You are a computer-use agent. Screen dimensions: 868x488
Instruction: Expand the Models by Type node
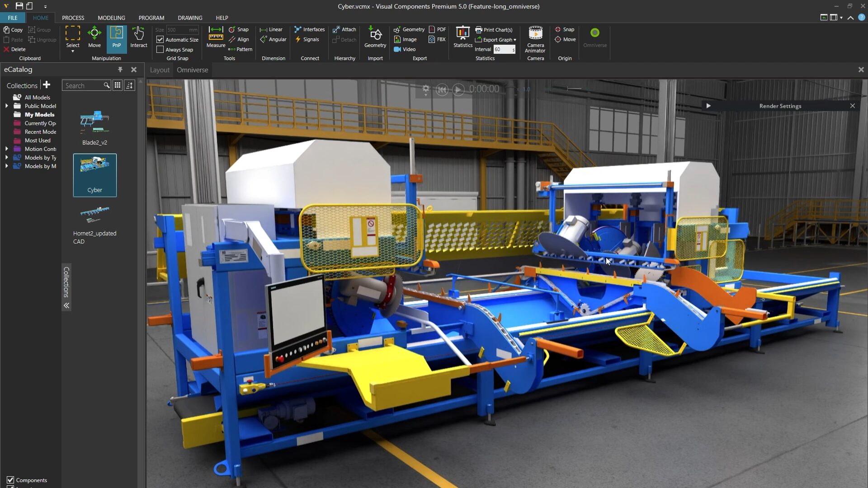coord(6,158)
